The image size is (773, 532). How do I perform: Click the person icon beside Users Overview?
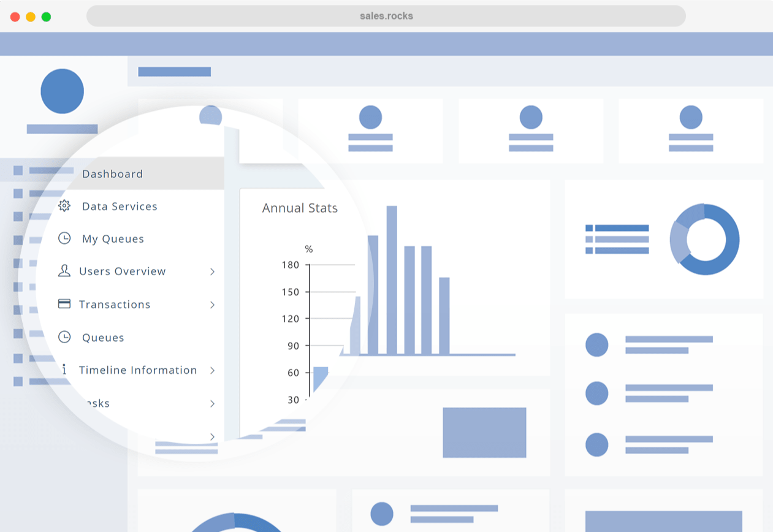pyautogui.click(x=64, y=271)
